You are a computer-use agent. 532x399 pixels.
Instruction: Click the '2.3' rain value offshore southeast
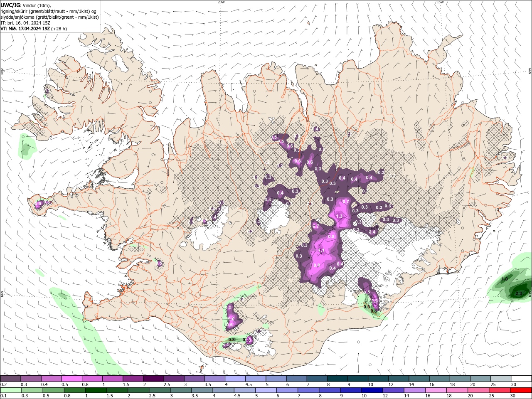(518, 293)
